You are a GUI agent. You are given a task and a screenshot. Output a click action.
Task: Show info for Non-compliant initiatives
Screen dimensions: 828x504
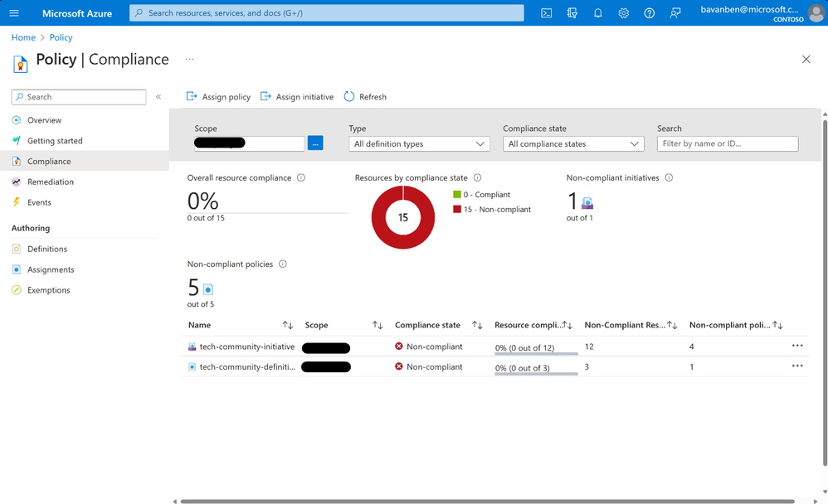[669, 178]
